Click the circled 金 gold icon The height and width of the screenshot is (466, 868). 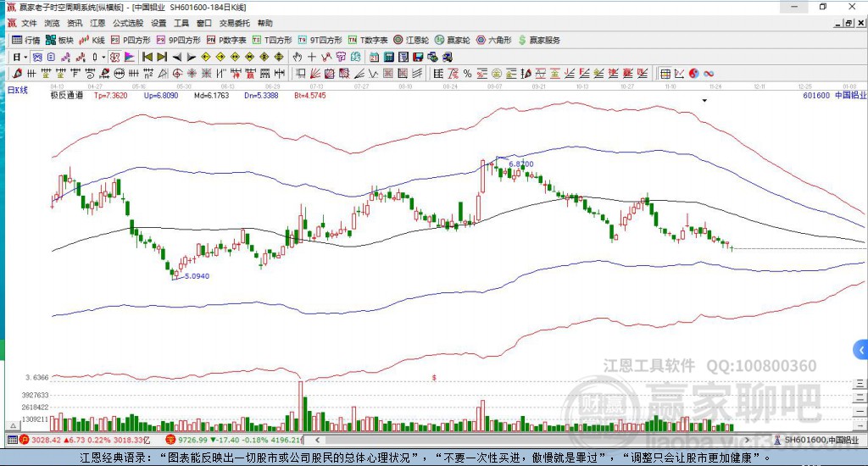pyautogui.click(x=497, y=73)
